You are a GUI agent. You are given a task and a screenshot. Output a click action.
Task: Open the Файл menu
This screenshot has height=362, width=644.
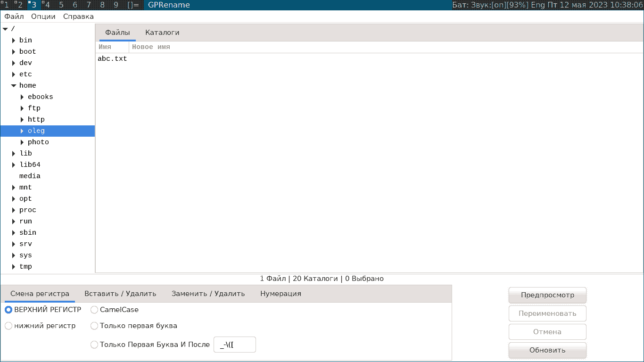click(x=14, y=16)
